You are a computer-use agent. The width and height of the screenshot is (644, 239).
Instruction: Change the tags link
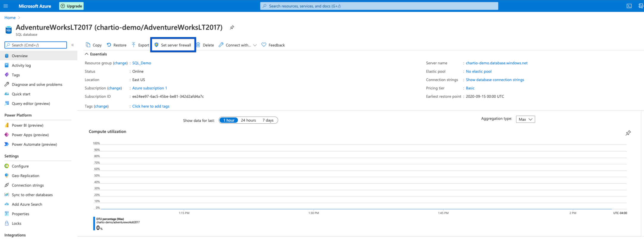[x=101, y=106]
